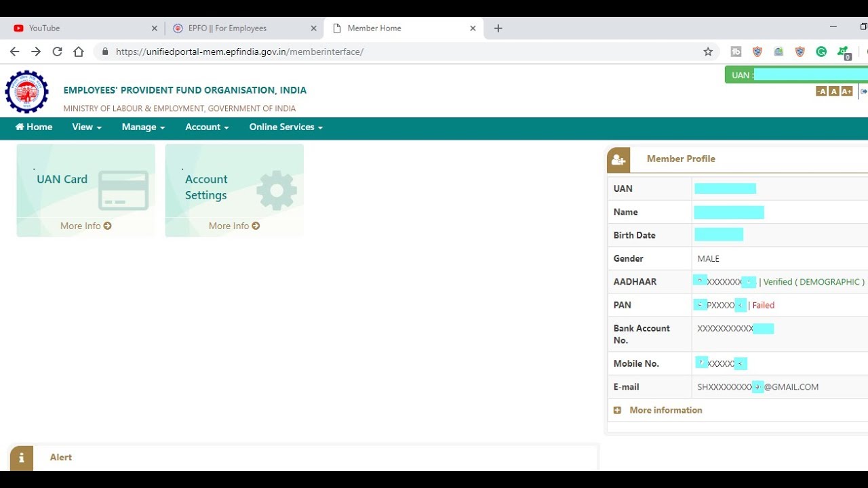This screenshot has height=488, width=868.
Task: Open the UAN Card tile
Action: tap(85, 190)
